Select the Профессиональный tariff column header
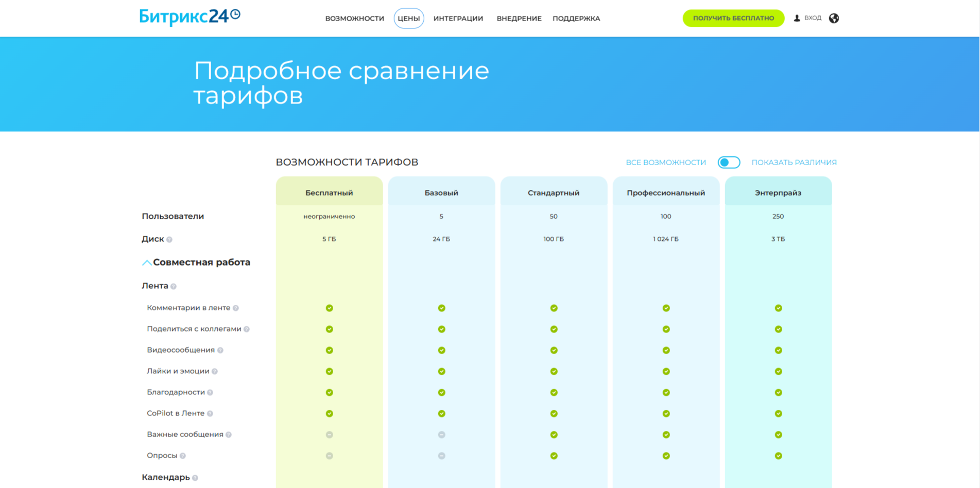980x488 pixels. pyautogui.click(x=665, y=193)
